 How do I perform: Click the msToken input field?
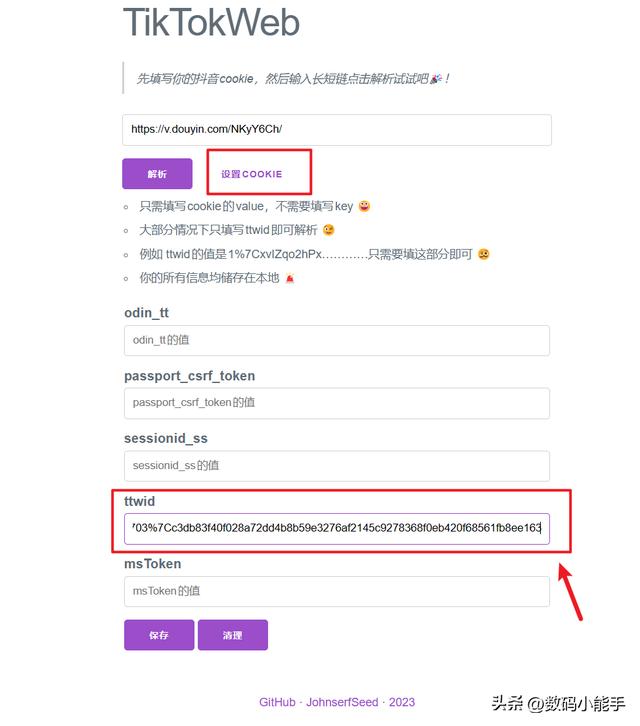(x=337, y=591)
